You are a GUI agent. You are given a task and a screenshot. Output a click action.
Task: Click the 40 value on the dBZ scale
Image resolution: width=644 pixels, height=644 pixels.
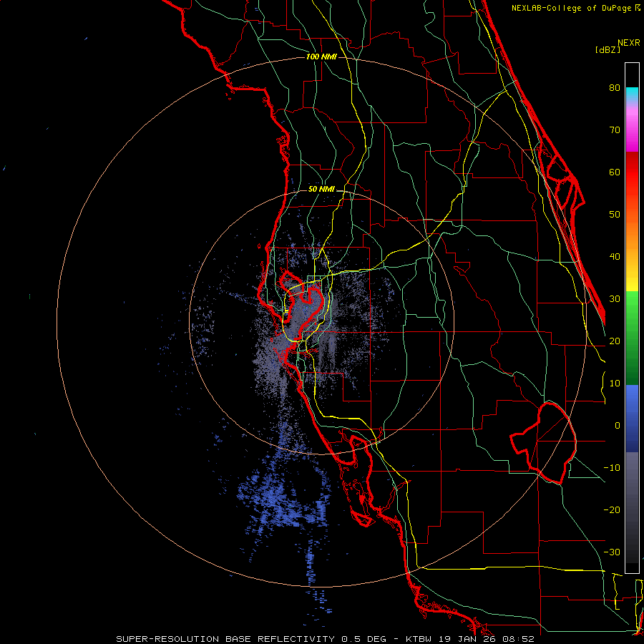click(x=615, y=257)
